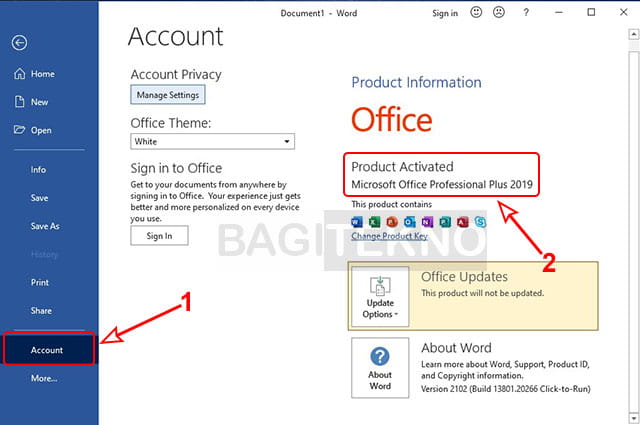Click the Manage Settings button

[x=168, y=95]
